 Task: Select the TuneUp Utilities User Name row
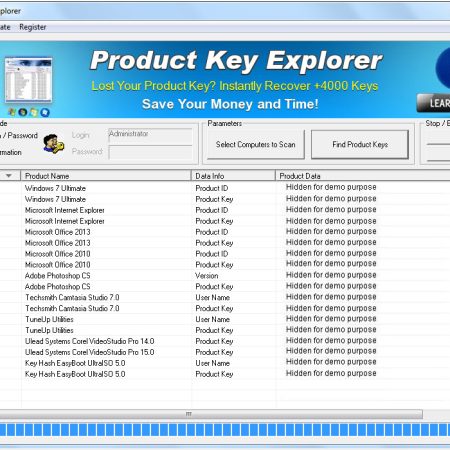click(x=225, y=319)
